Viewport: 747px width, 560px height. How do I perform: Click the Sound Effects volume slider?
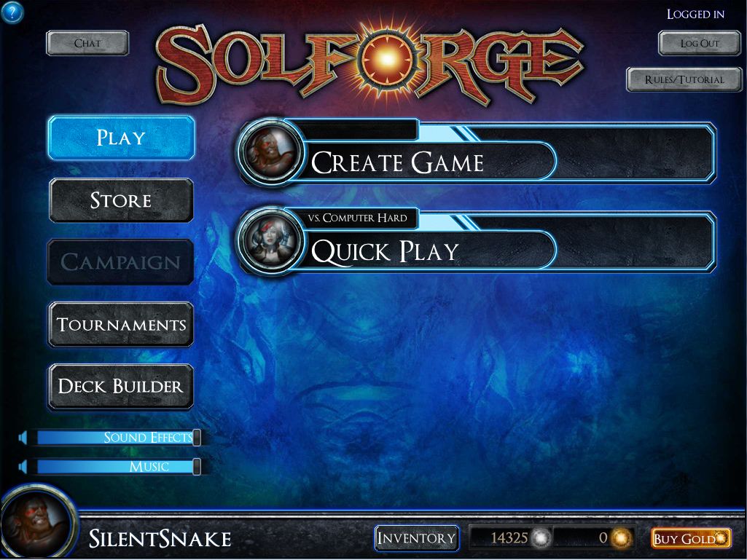coord(117,438)
